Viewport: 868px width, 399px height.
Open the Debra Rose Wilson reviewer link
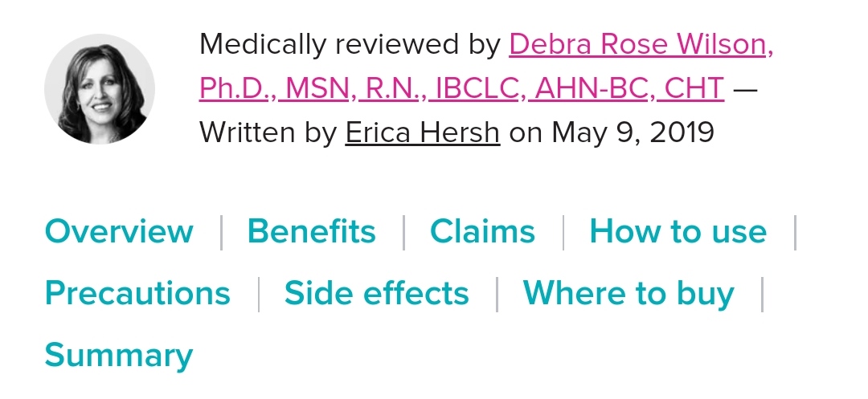[641, 43]
